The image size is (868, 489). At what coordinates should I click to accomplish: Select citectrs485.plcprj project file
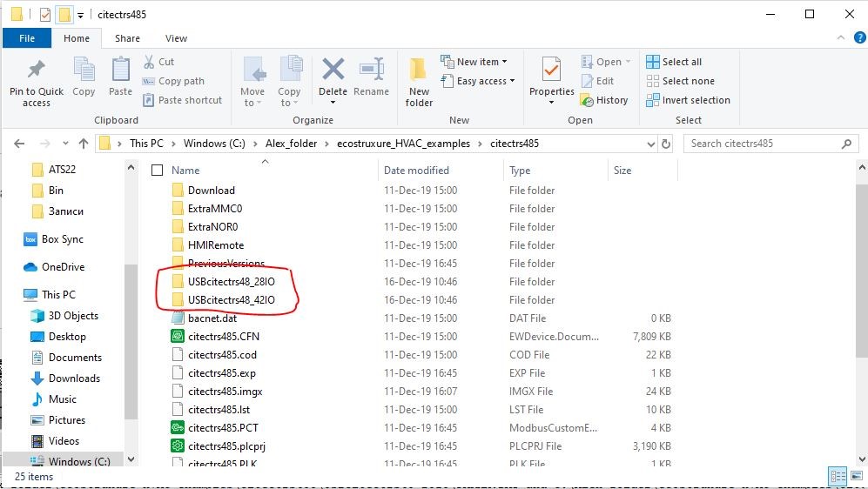[226, 445]
